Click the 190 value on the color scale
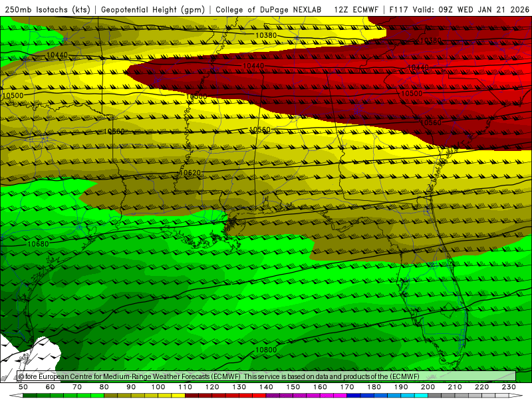532x399 pixels. click(x=401, y=387)
